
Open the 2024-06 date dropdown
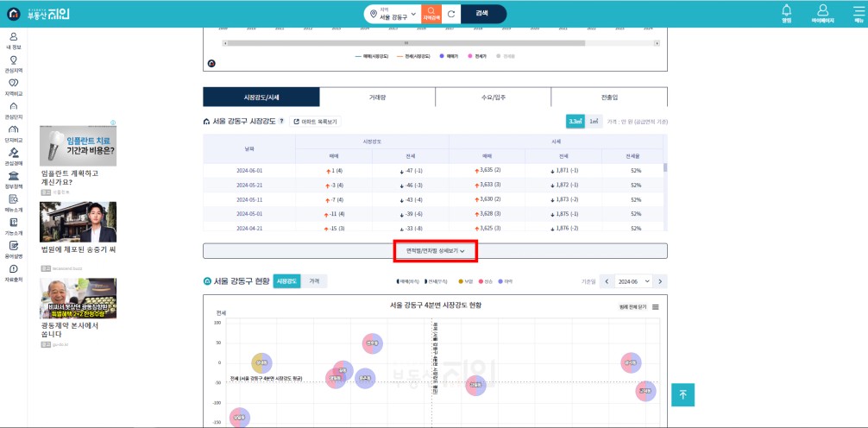tap(633, 281)
